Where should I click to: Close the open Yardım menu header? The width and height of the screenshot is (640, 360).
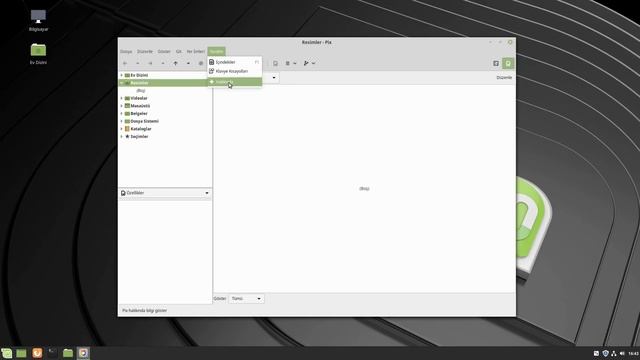point(216,51)
